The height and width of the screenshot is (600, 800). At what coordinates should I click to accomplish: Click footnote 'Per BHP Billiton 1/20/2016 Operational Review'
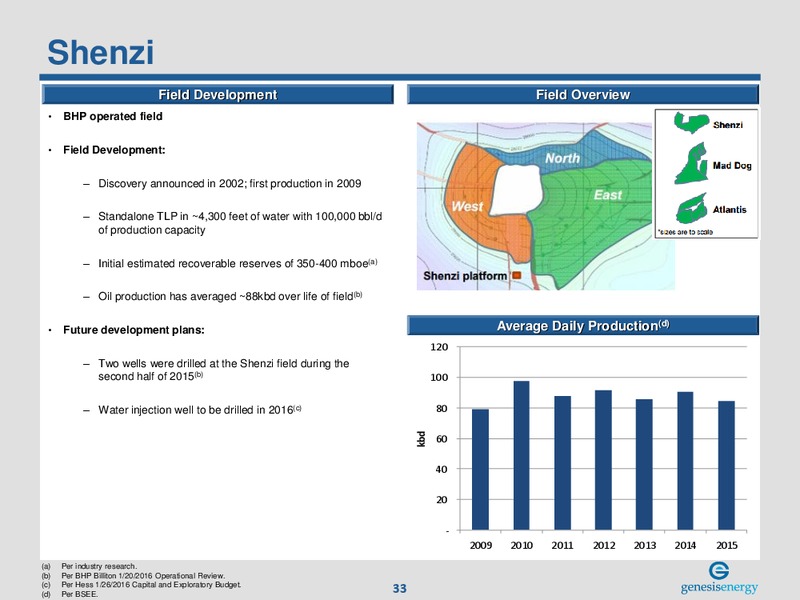coord(143,576)
